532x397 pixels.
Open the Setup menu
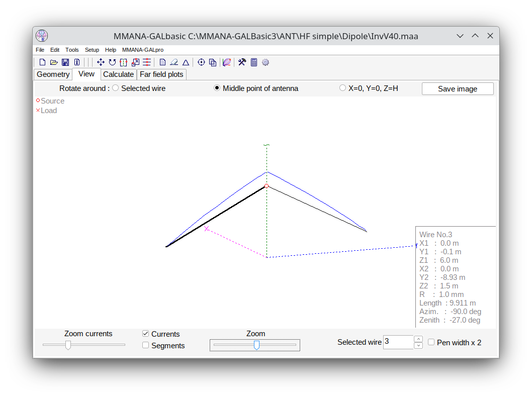pos(92,50)
